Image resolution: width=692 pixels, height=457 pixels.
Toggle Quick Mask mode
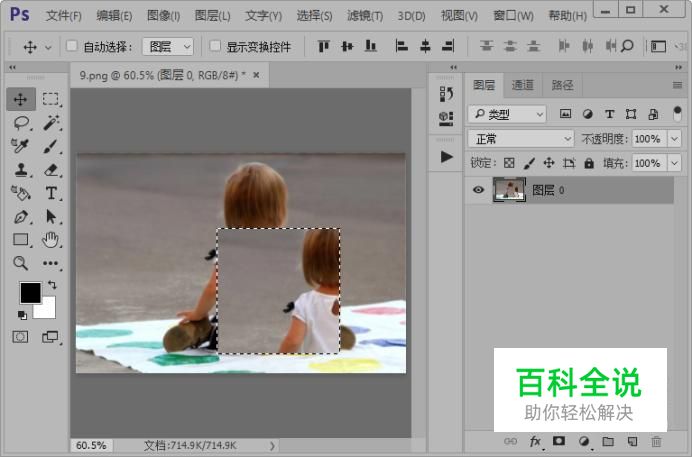[x=20, y=337]
